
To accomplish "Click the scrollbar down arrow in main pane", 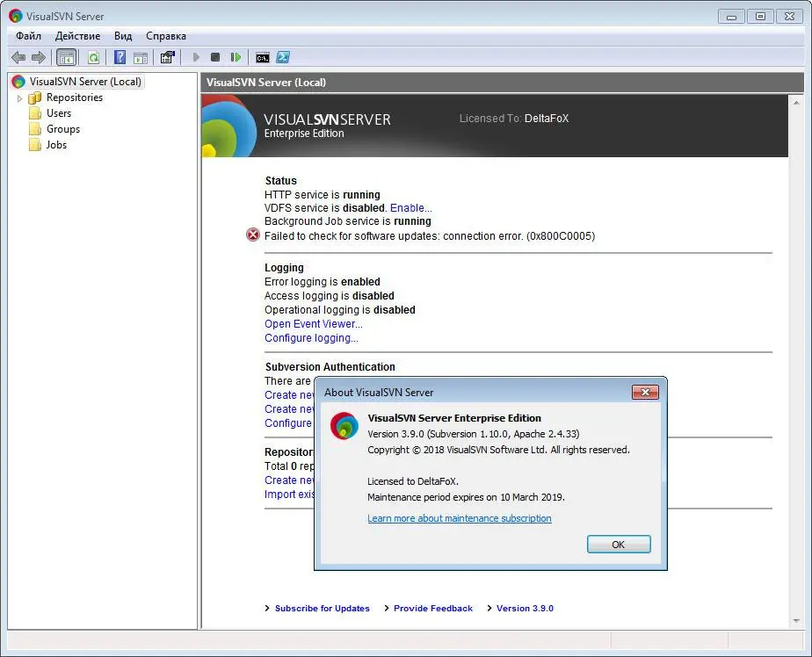I will tap(796, 621).
